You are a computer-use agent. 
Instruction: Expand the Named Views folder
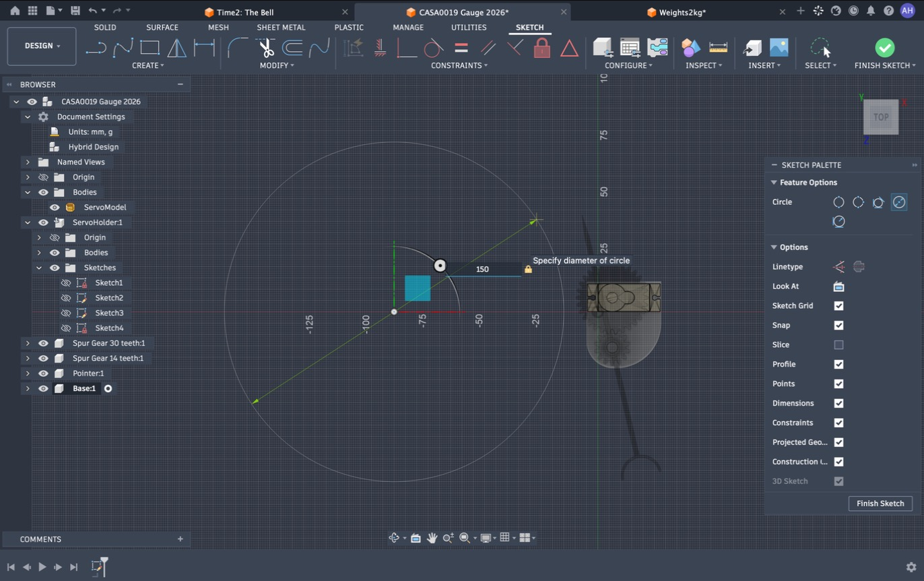pyautogui.click(x=28, y=162)
